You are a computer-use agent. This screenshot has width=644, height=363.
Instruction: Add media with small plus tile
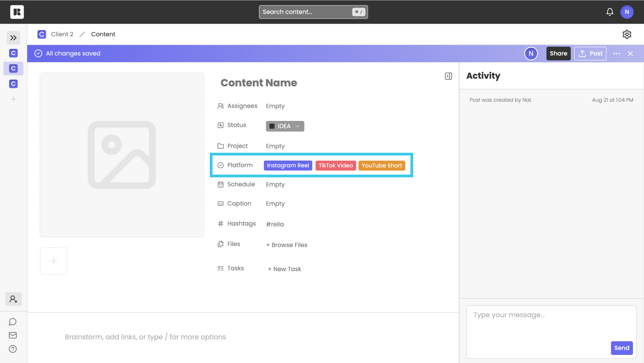54,261
